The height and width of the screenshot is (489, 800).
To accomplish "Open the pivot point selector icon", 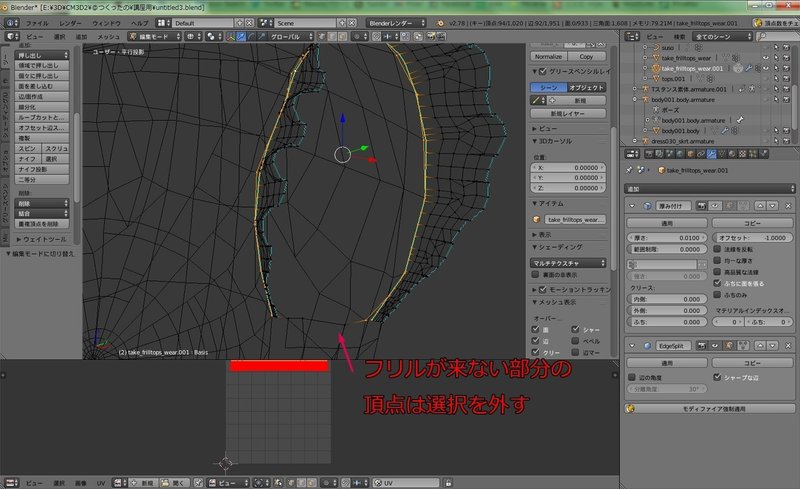I will pyautogui.click(x=212, y=37).
